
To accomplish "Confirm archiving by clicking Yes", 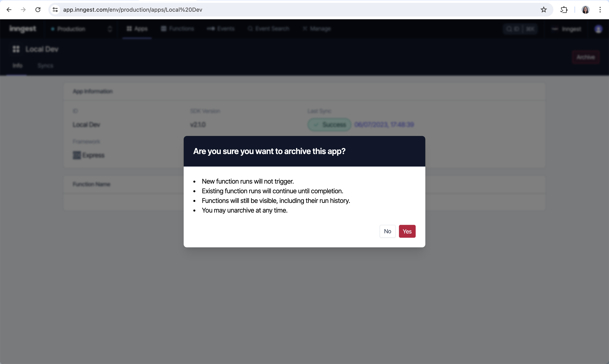I will (407, 231).
